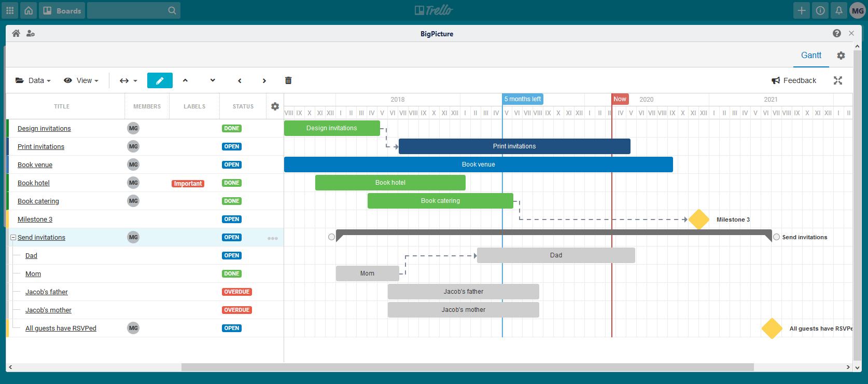This screenshot has height=384, width=868.
Task: Open the fit-width arrows dropdown
Action: [128, 80]
